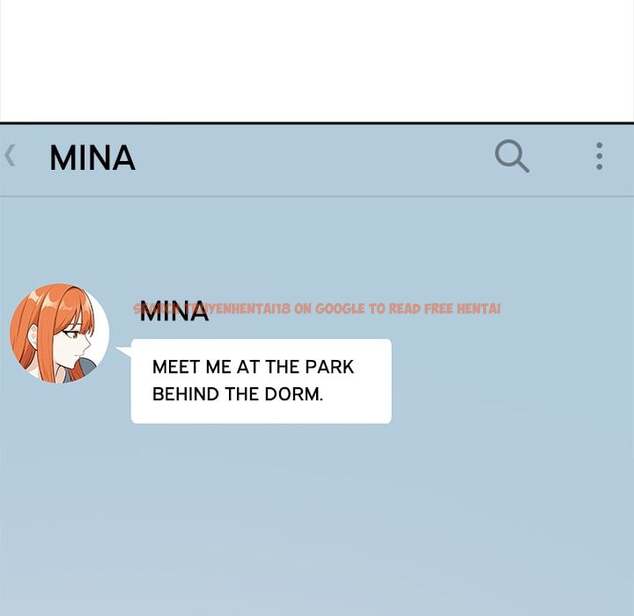Show chat settings from kebab menu
The height and width of the screenshot is (616, 634).
[x=599, y=156]
